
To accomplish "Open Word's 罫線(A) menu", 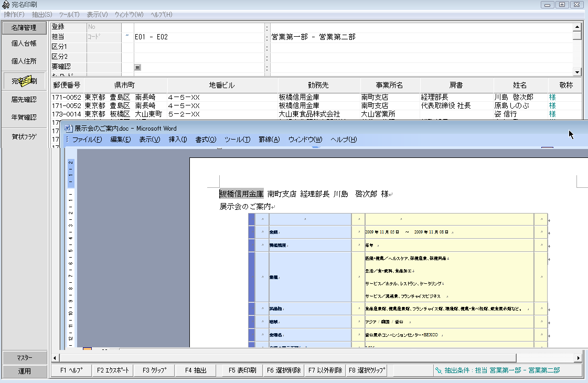I will pyautogui.click(x=269, y=140).
